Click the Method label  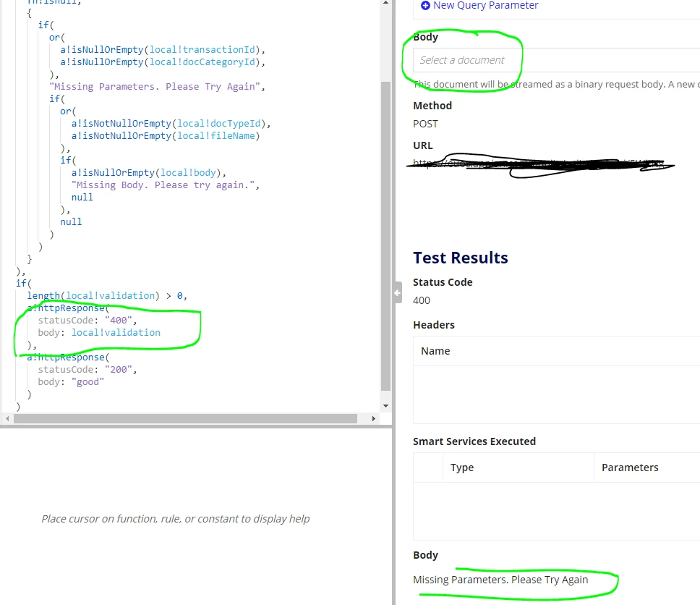coord(432,106)
